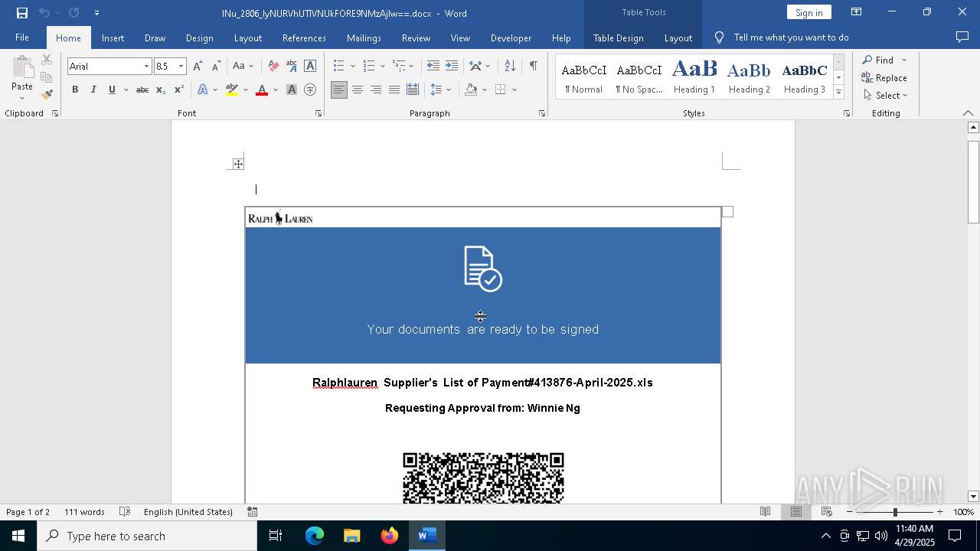The height and width of the screenshot is (551, 980).
Task: Open the comments pane icon
Action: (962, 37)
